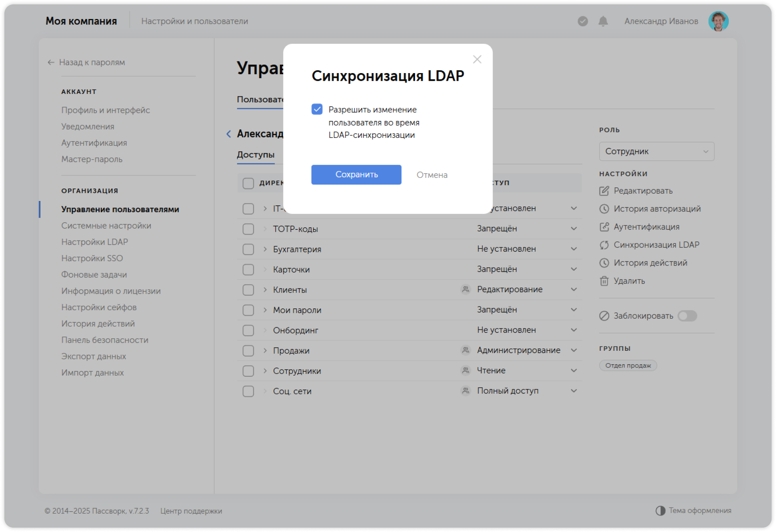776x532 pixels.
Task: Open История авторизаций clock icon
Action: (604, 209)
